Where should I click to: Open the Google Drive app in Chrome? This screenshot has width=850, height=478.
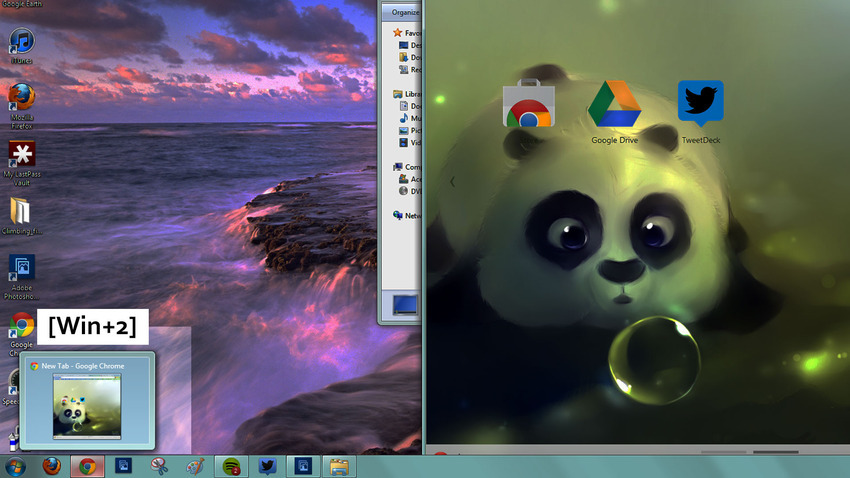click(x=614, y=112)
